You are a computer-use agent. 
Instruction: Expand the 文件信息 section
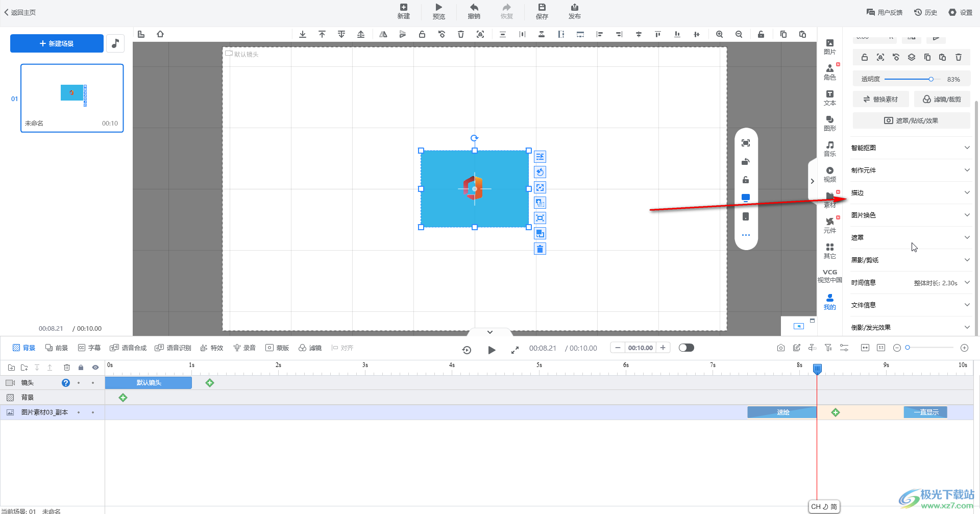911,305
